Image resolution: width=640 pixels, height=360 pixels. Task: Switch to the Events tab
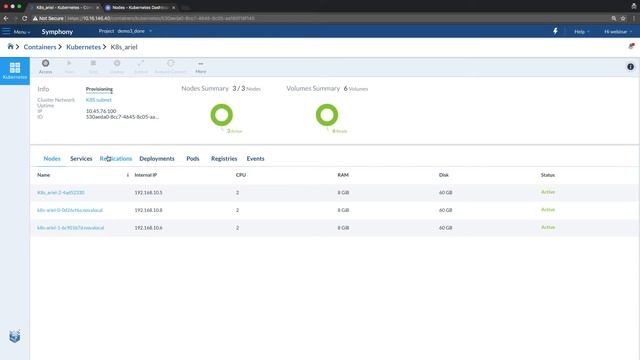pos(255,158)
